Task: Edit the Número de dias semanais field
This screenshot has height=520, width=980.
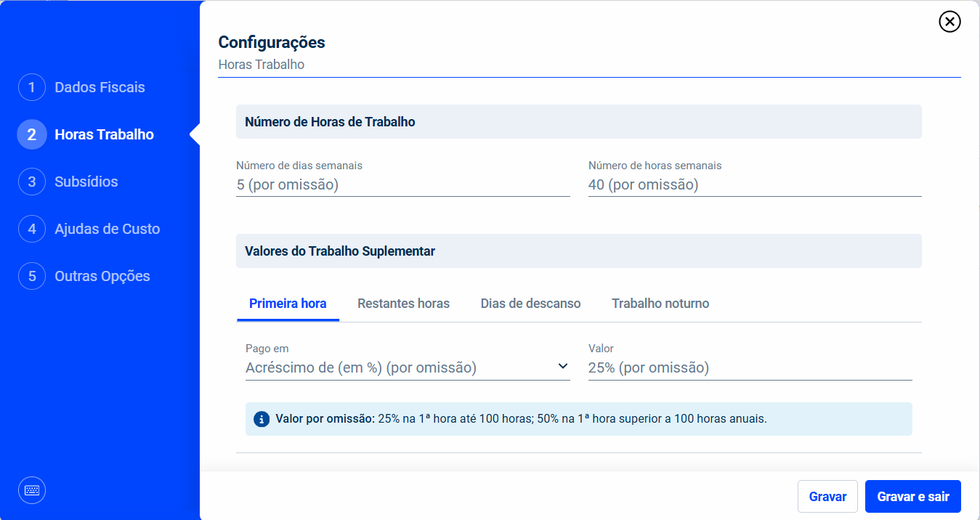Action: coord(403,184)
